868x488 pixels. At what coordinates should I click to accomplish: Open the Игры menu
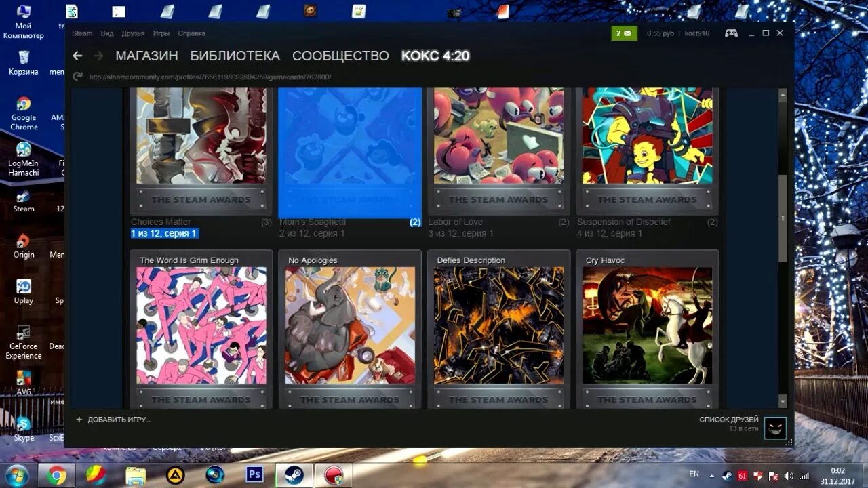click(161, 33)
